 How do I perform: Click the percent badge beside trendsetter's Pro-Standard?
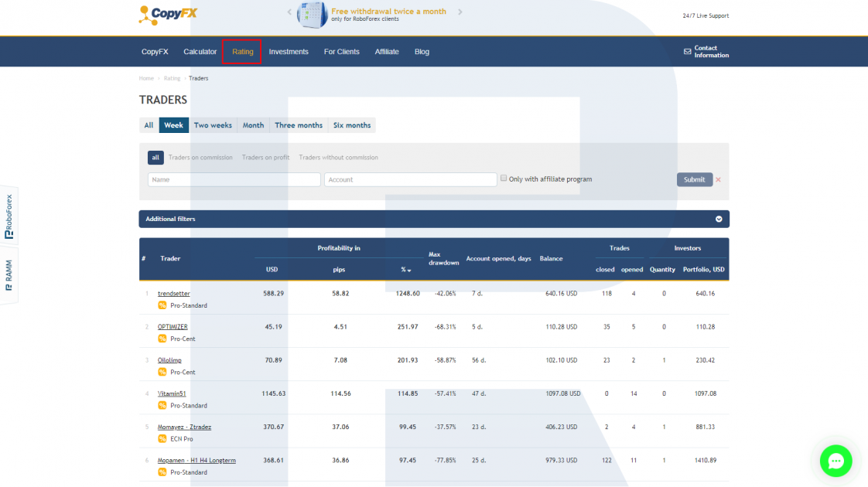(162, 305)
